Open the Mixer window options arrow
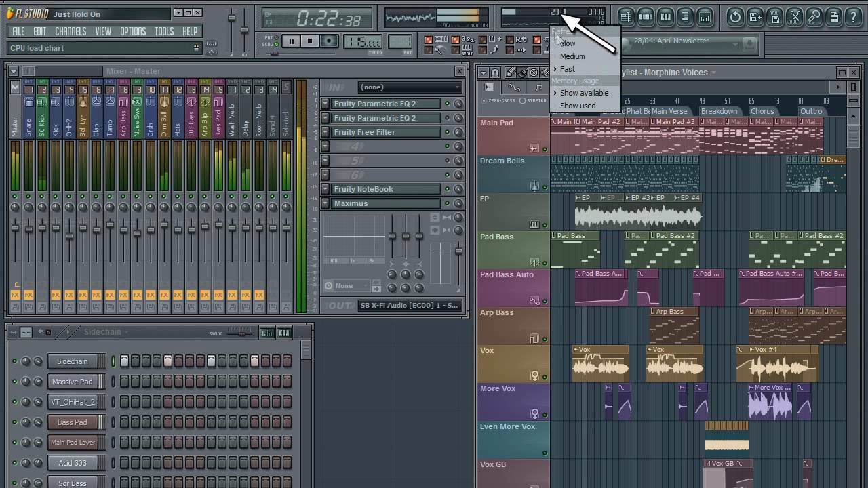Screen dimensions: 868x488 15,71
